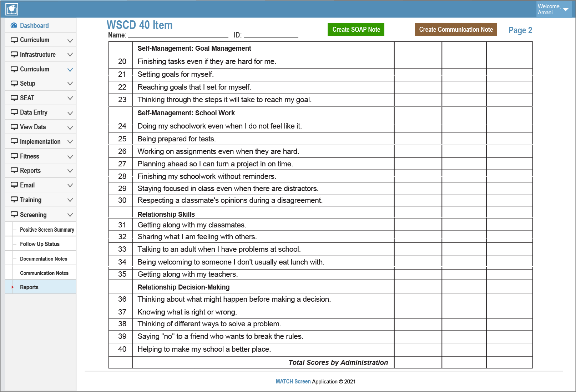Click the Fitness monitor icon

click(x=14, y=156)
